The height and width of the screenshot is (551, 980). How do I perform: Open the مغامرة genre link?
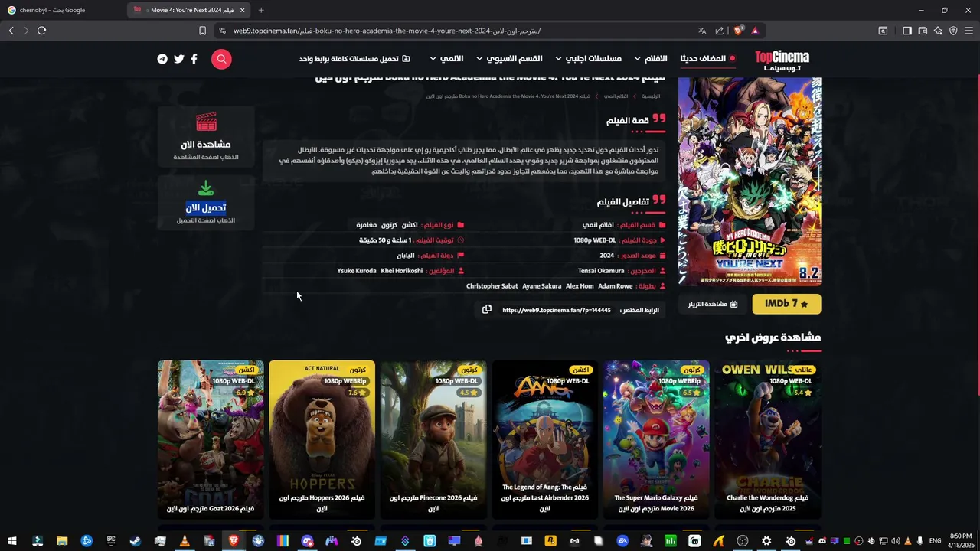[x=366, y=225]
